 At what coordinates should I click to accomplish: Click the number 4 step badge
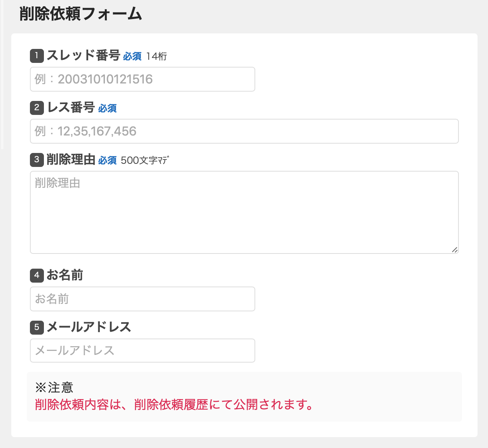(37, 275)
